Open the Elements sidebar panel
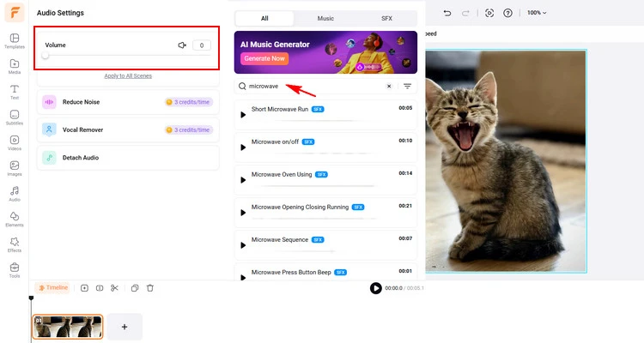 (15, 220)
